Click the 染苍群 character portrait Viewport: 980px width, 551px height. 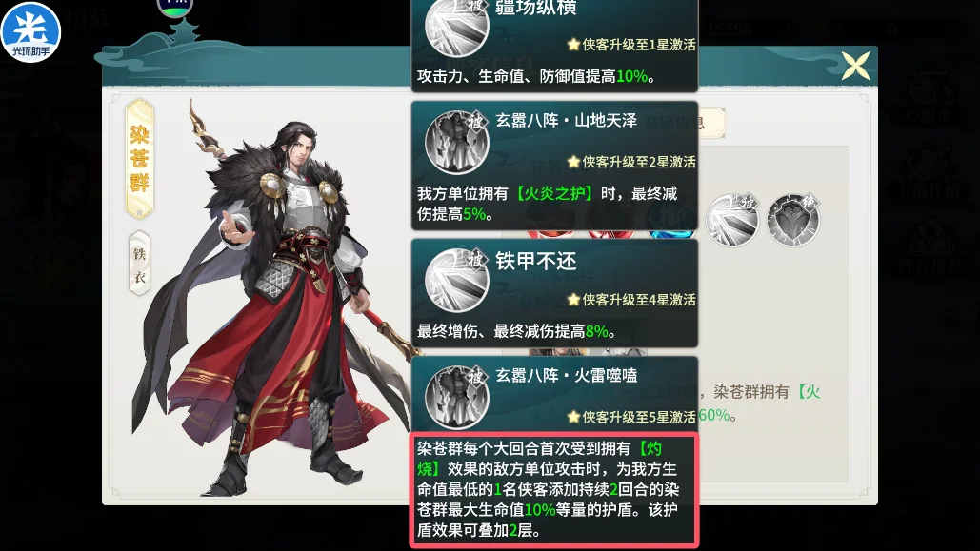(275, 300)
